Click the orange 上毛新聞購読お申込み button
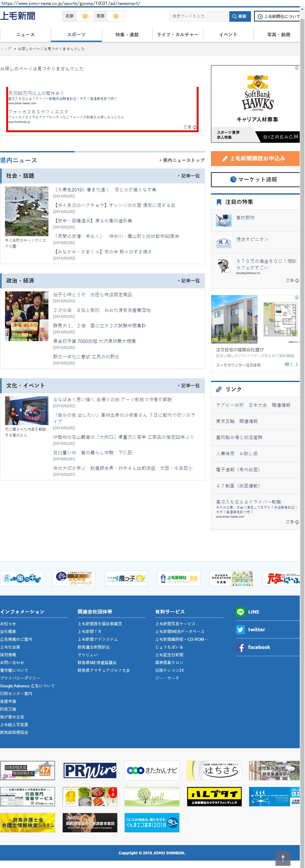Viewport: 305px width, 868px height. [255, 158]
